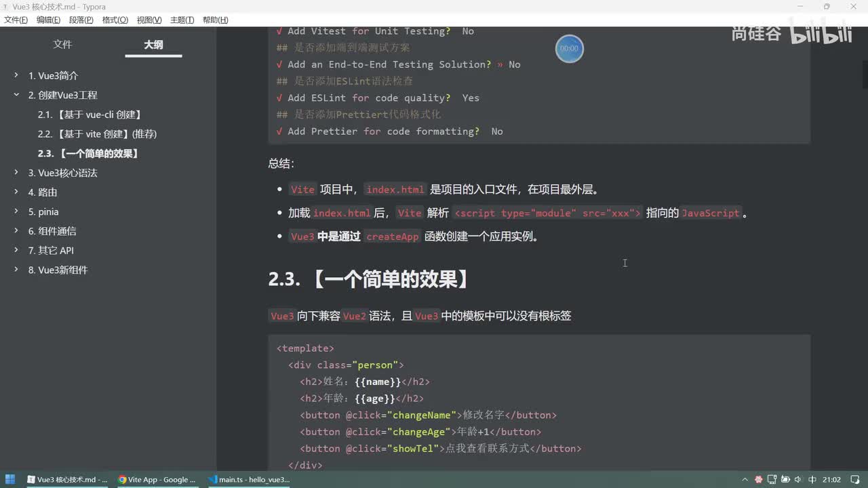Open the 文件(F) menu
Image resolution: width=868 pixels, height=488 pixels.
click(16, 20)
